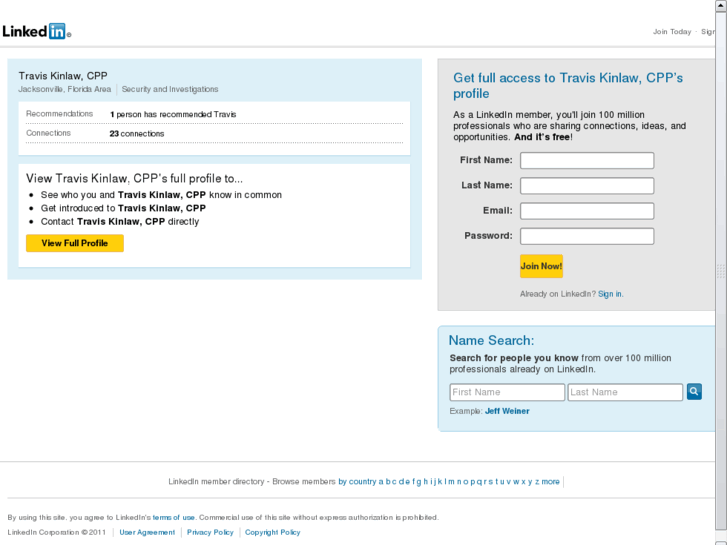The height and width of the screenshot is (545, 727).
Task: Click 'Travis Kinlaw, CPP' profile heading
Action: (x=63, y=76)
